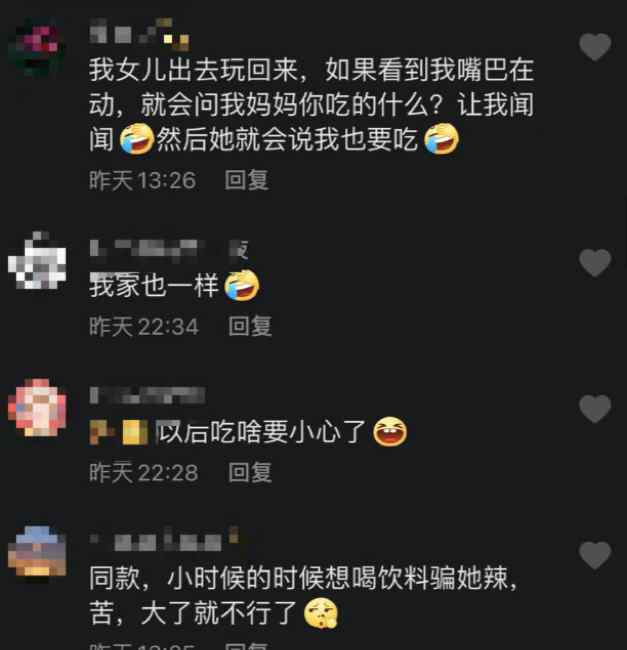Select the blurred username above '以后吃啥要小心了'
Viewport: 627px width, 650px height.
pyautogui.click(x=148, y=395)
